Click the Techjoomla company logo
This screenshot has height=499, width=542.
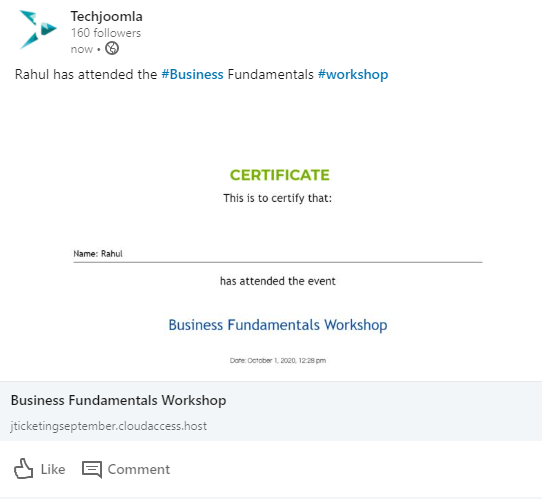pos(38,30)
